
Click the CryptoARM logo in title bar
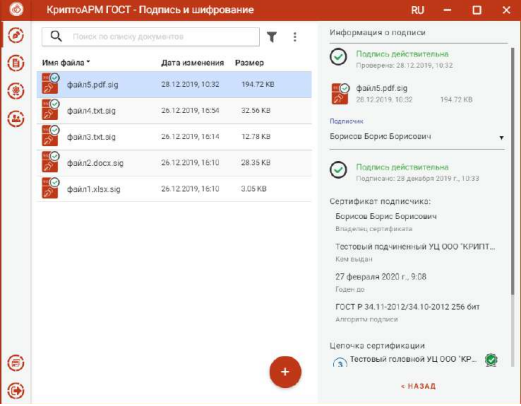pos(16,9)
